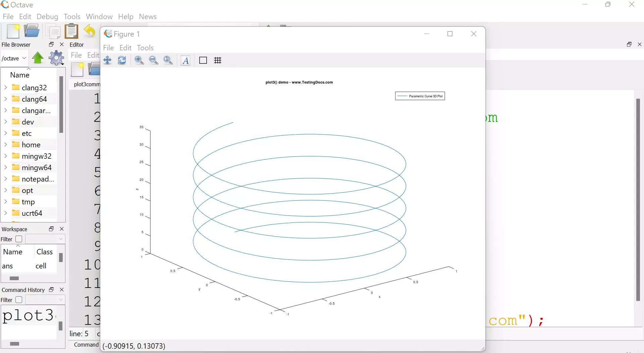Select the Pan tool in Figure 1
644x353 pixels.
pos(107,60)
